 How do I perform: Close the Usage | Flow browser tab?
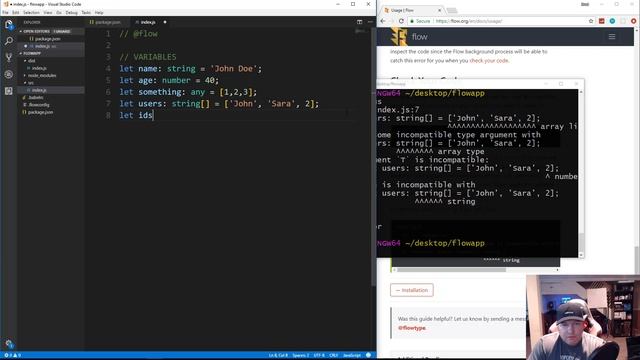point(440,10)
